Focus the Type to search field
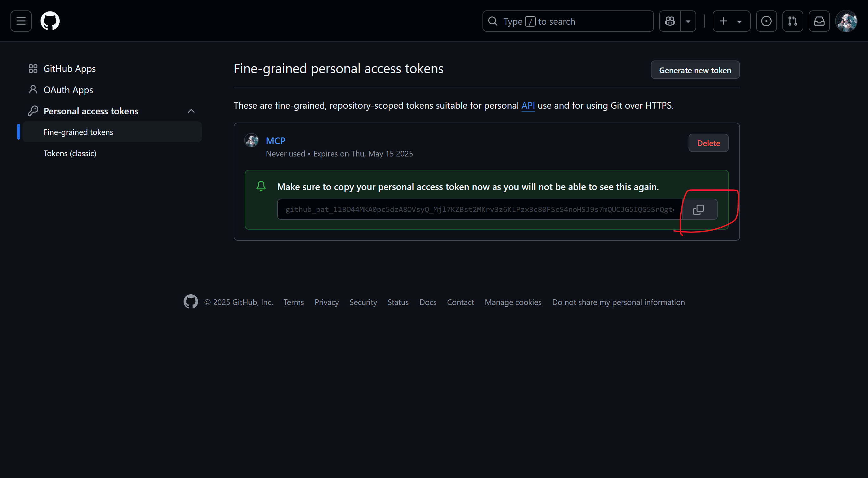 pyautogui.click(x=573, y=21)
